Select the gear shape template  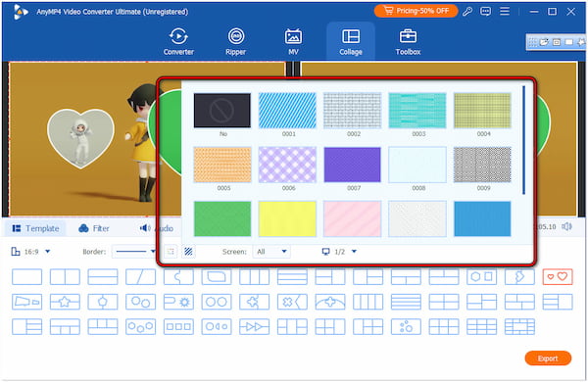178,302
